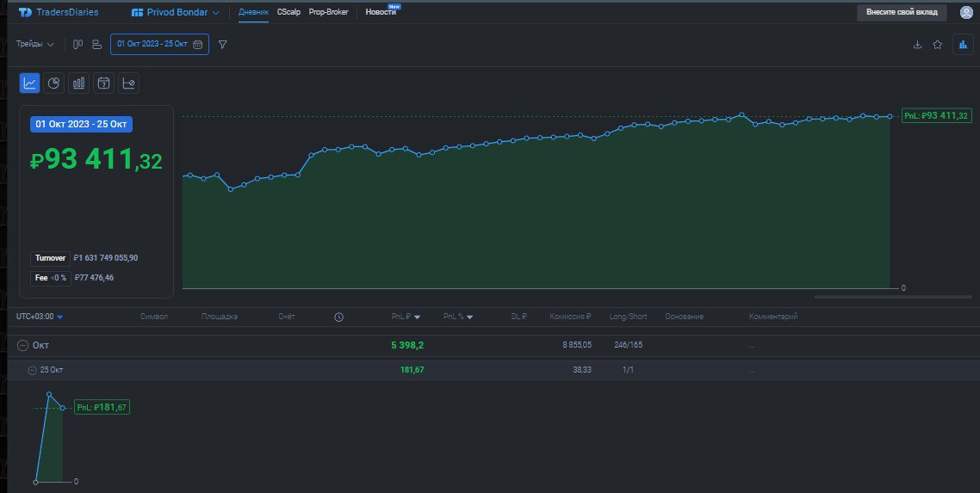Open the Prop-Broker tab

pos(328,13)
